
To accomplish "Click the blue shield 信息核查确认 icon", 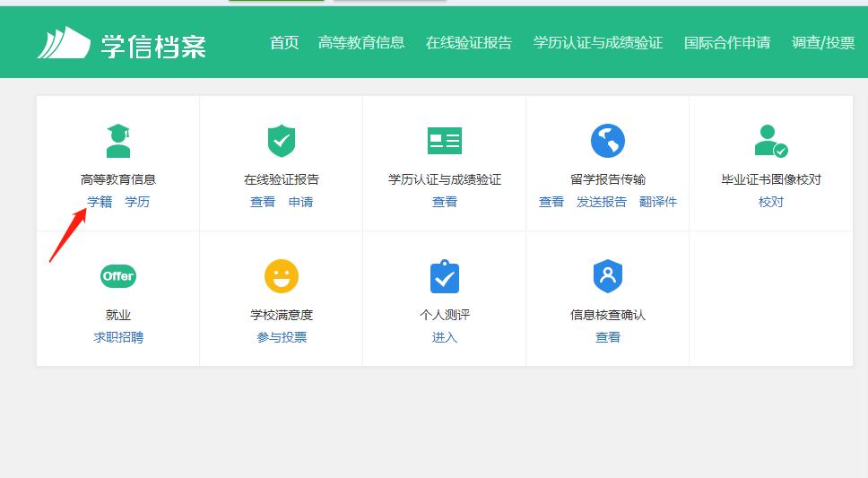I will pos(607,276).
